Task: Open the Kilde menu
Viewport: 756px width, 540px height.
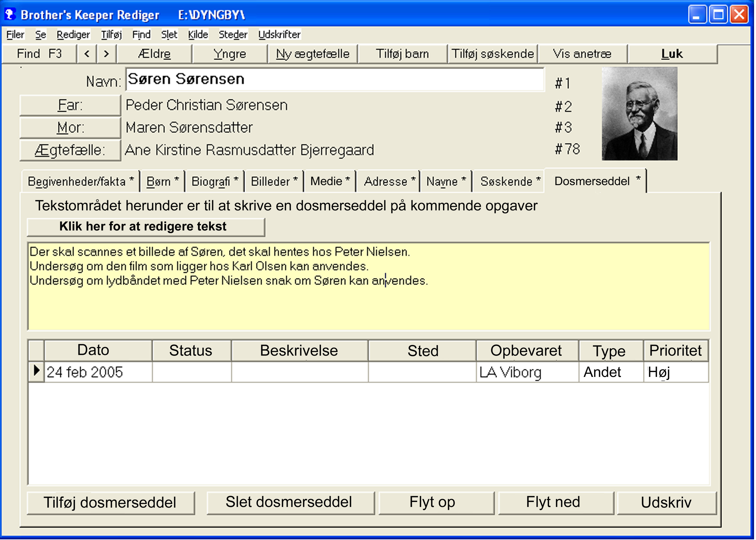Action: coord(198,35)
